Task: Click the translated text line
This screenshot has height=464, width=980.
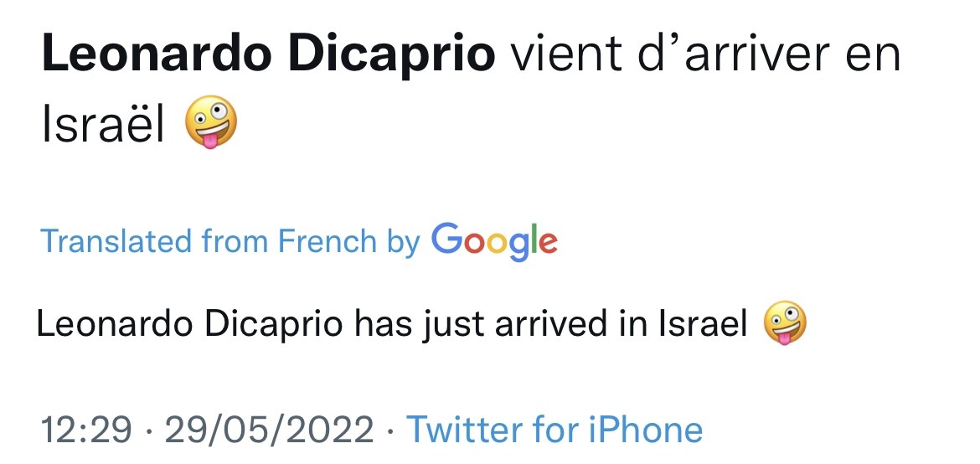Action: click(x=422, y=325)
